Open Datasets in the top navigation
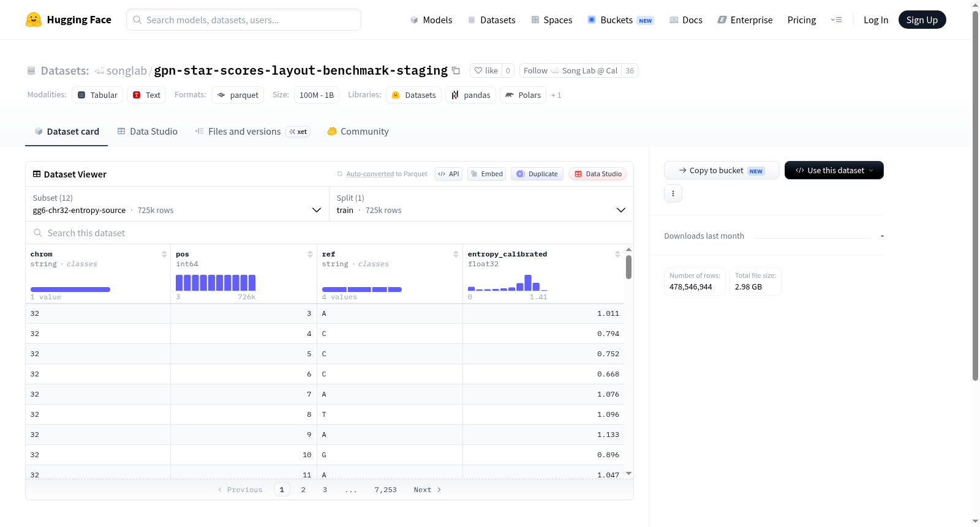 [491, 20]
